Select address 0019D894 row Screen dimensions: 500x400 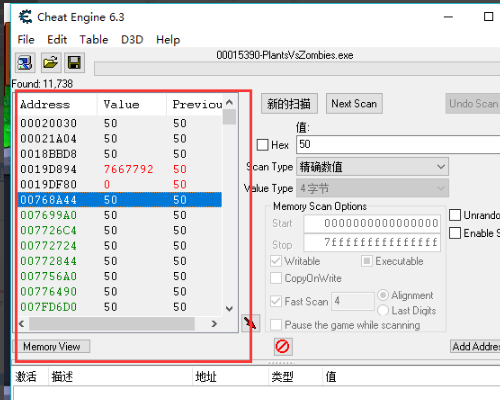120,169
